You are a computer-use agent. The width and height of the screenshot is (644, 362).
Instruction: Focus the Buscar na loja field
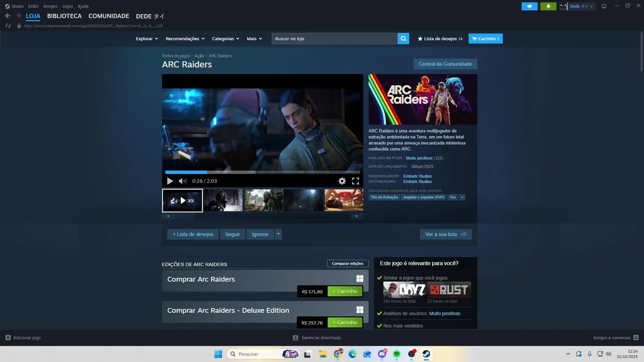click(335, 39)
